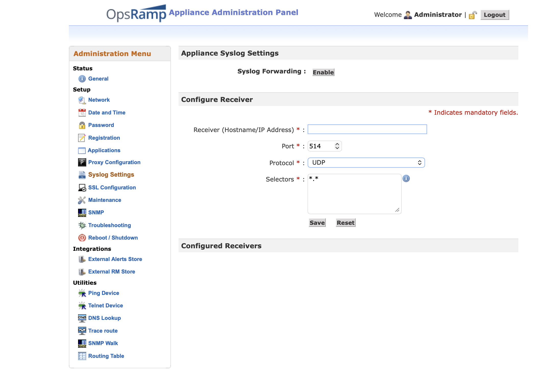Click the Maintenance tools icon
This screenshot has height=392, width=549.
pyautogui.click(x=82, y=200)
